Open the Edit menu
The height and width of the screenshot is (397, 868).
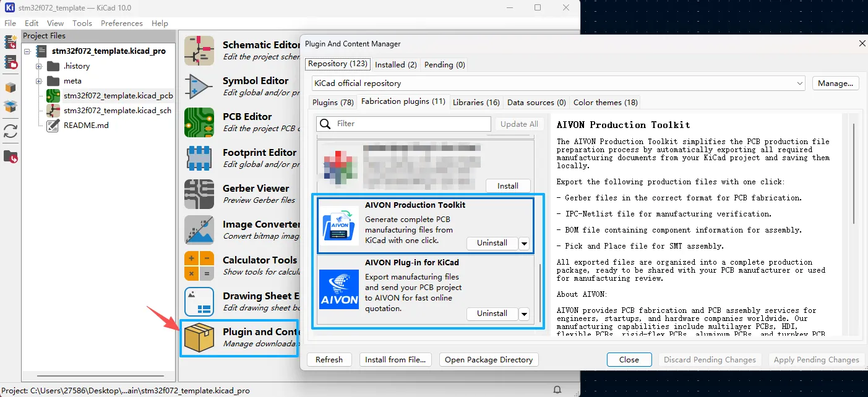[x=32, y=23]
